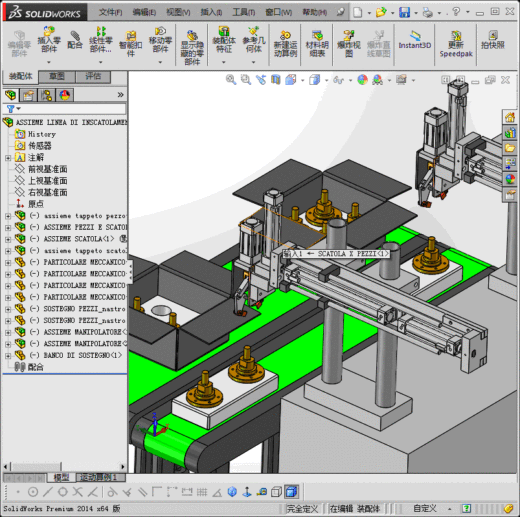Open the Exploded View (爆炸视图) tool
This screenshot has width=520, height=517.
[x=348, y=43]
